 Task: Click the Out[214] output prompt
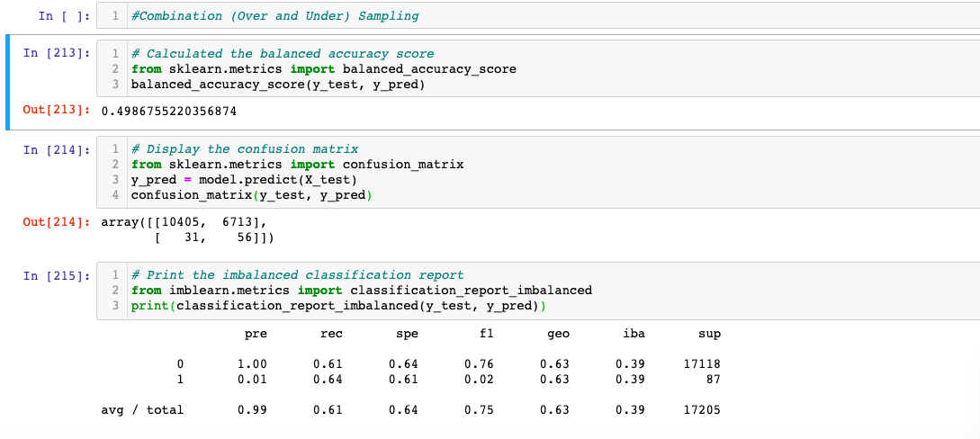click(x=57, y=221)
